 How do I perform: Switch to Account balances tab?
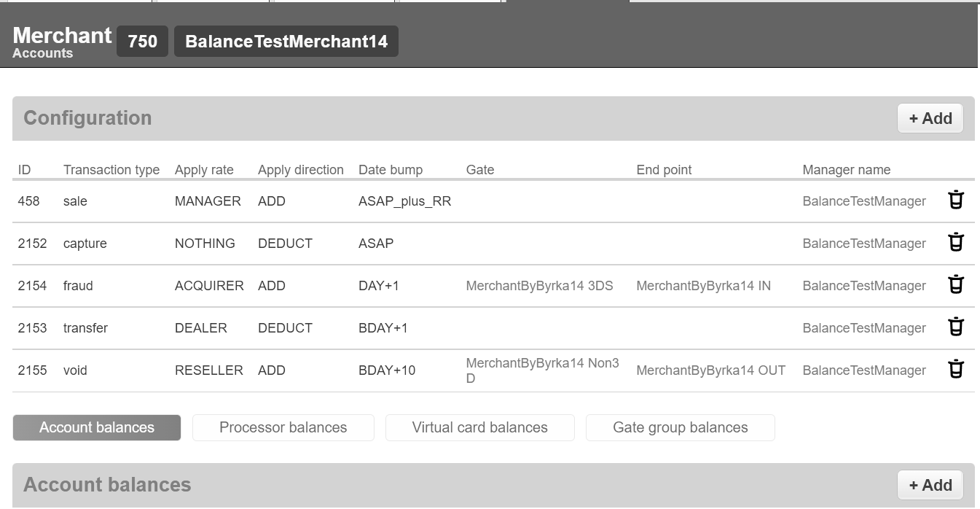(x=97, y=428)
